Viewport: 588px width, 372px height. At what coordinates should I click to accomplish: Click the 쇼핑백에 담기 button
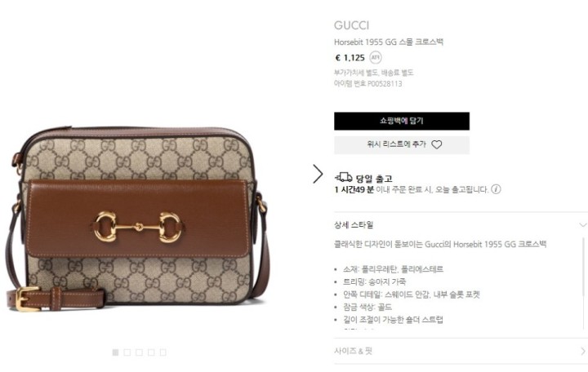point(402,121)
